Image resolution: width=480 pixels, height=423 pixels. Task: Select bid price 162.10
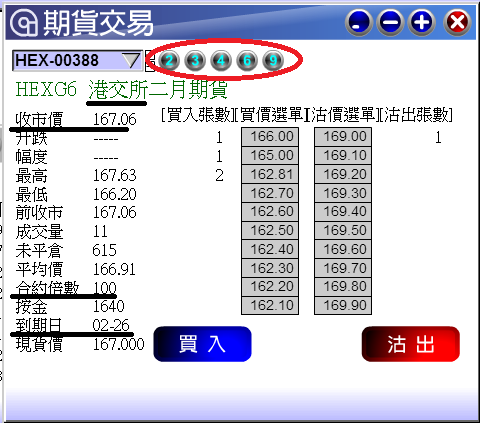(270, 305)
